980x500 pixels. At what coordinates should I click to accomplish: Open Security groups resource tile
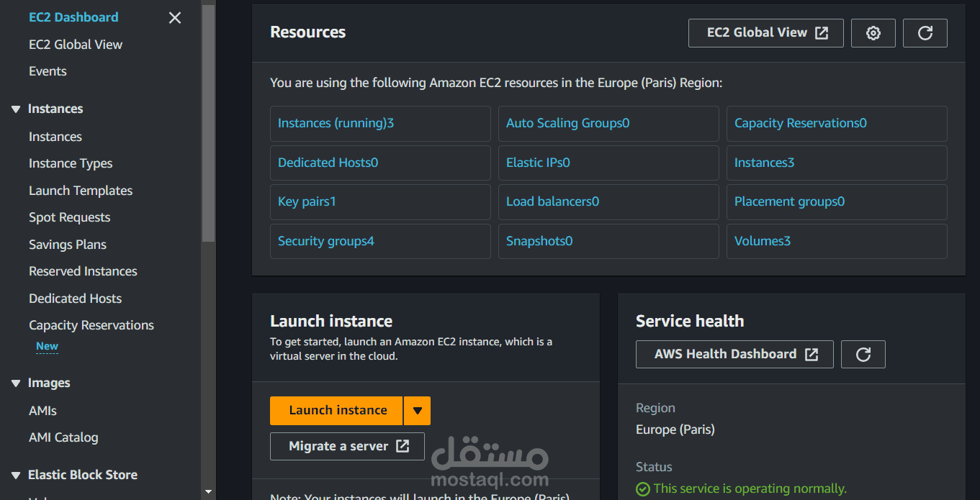click(380, 241)
